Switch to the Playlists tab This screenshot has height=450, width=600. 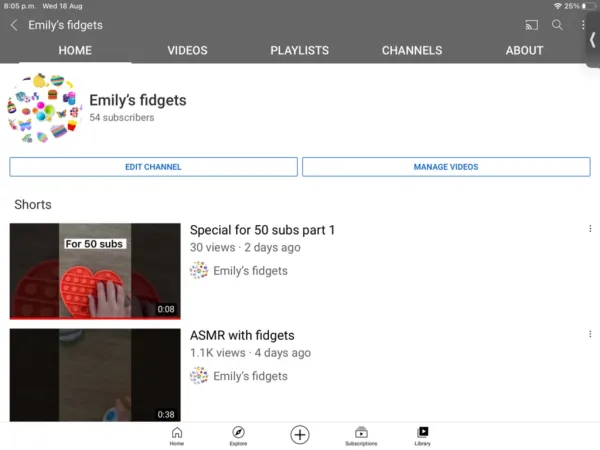[x=299, y=50]
